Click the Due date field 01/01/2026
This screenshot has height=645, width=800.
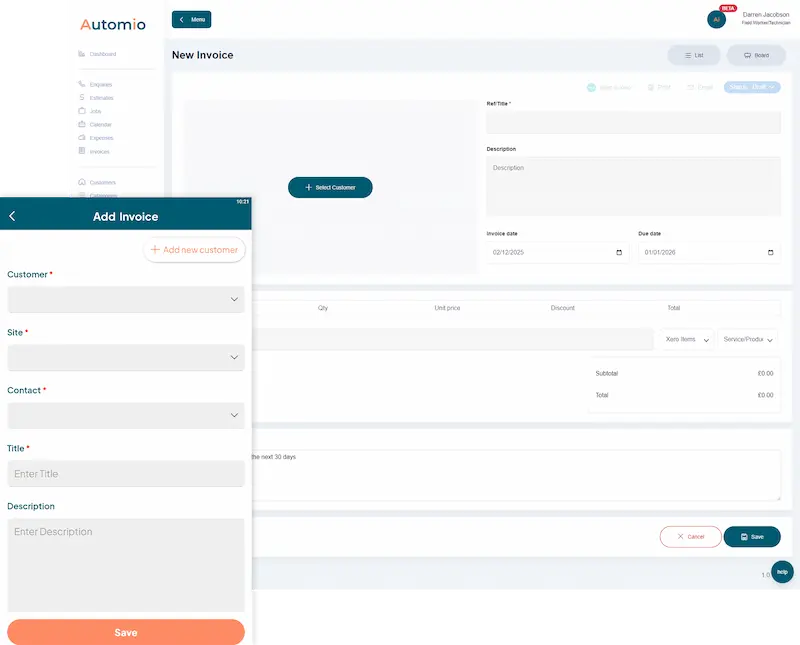pos(709,253)
